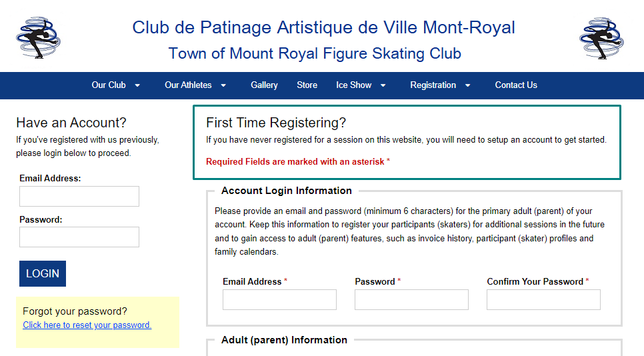This screenshot has width=644, height=356.
Task: Click the LOGIN button
Action: [x=43, y=273]
